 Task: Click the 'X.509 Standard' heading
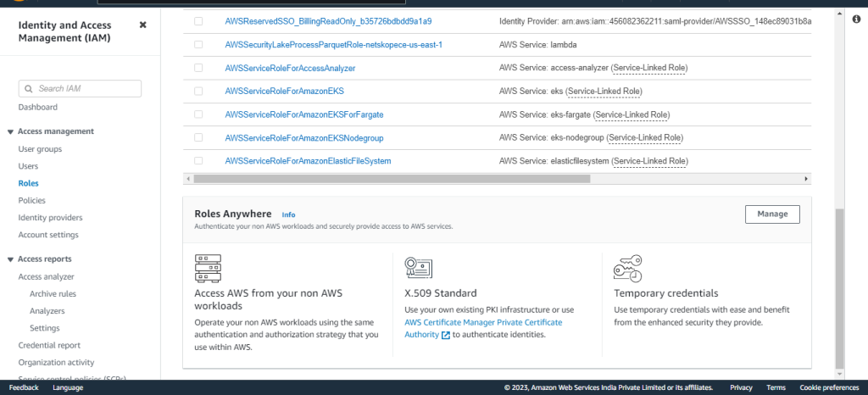click(441, 293)
